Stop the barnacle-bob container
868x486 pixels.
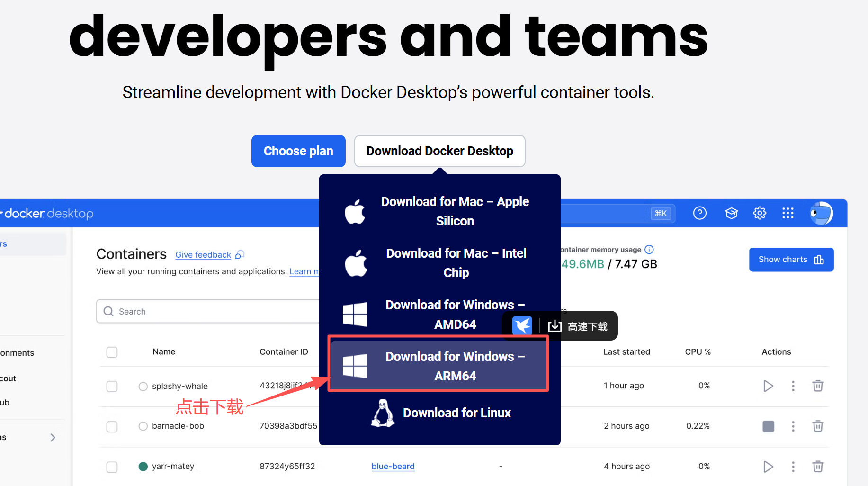click(768, 426)
